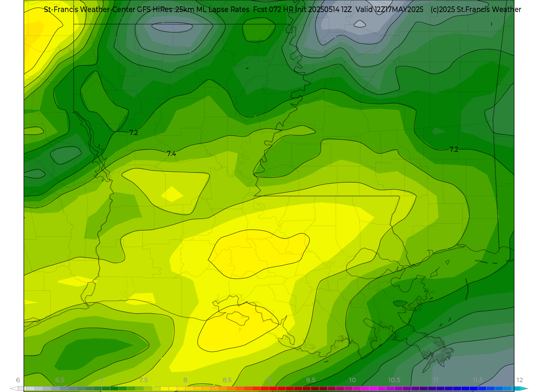Click the color bar label 12
Viewport: 538px width, 392px height.
coord(520,380)
